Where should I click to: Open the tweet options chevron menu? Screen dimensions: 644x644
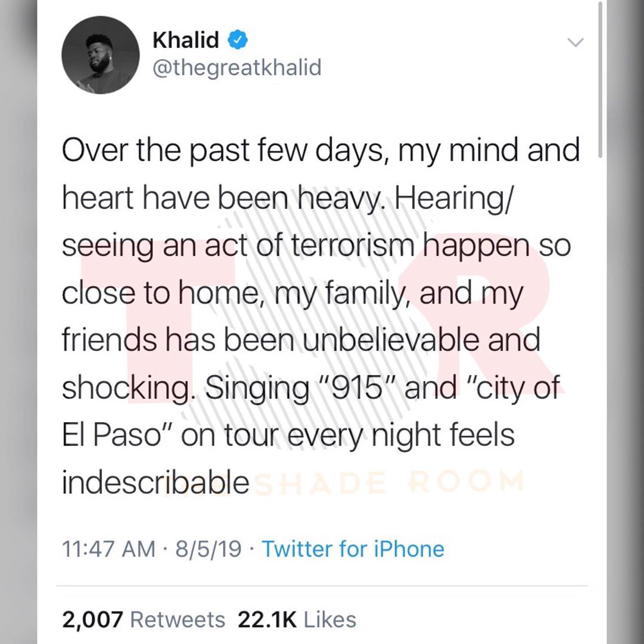point(575,42)
